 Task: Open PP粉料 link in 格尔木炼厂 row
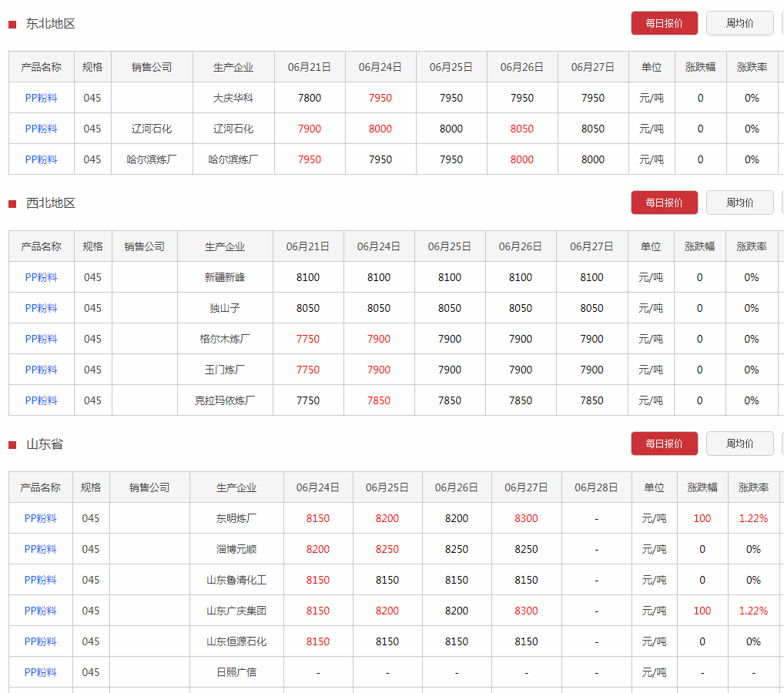41,339
